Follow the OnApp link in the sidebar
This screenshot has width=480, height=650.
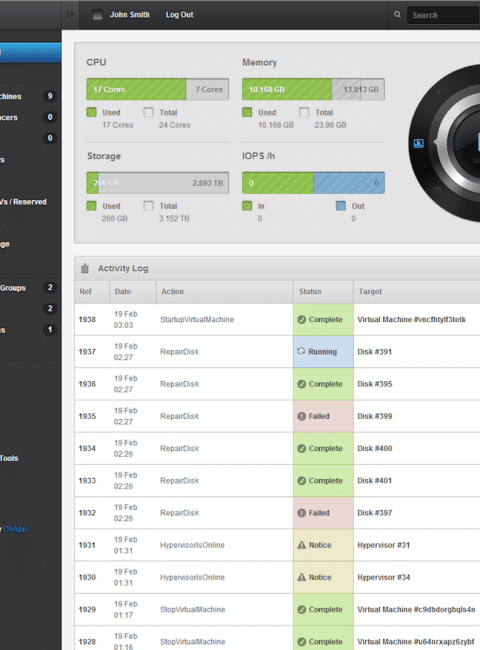point(15,529)
